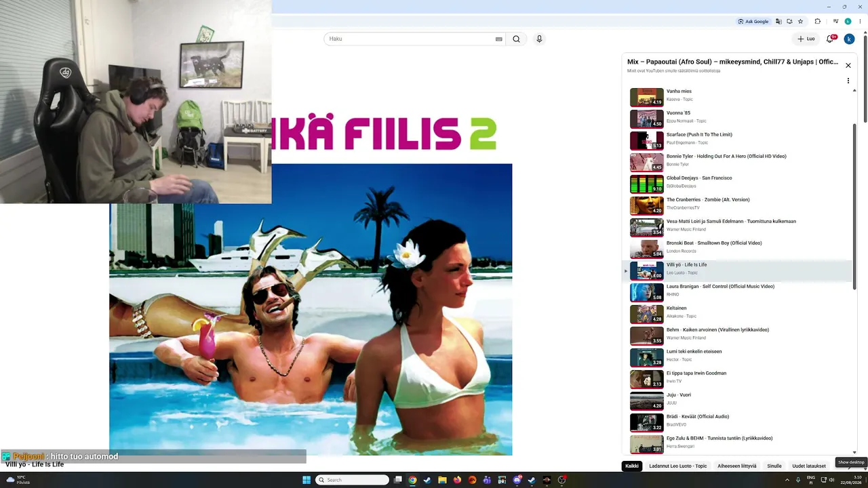Select the Ladannut Leo Luoto - Topic chip
The width and height of the screenshot is (868, 488).
pos(678,466)
